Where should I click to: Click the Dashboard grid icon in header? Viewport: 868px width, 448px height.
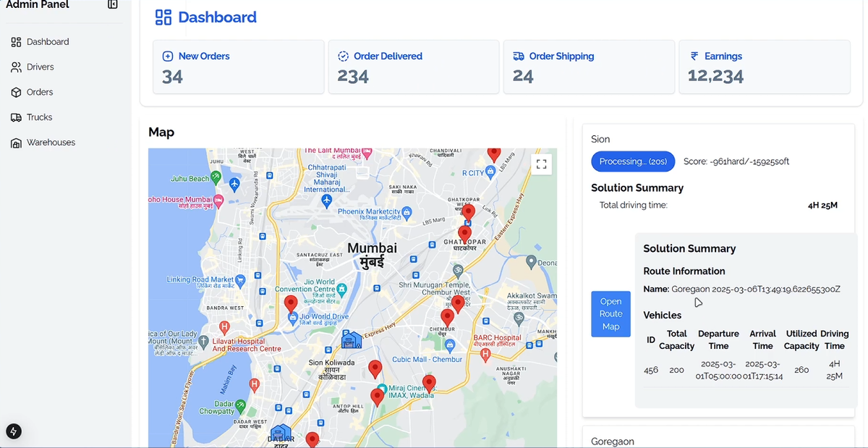(163, 17)
